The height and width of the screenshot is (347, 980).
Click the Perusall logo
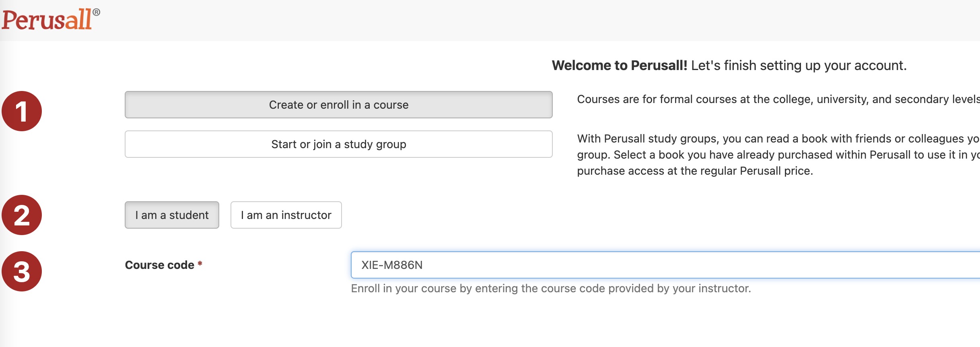47,19
